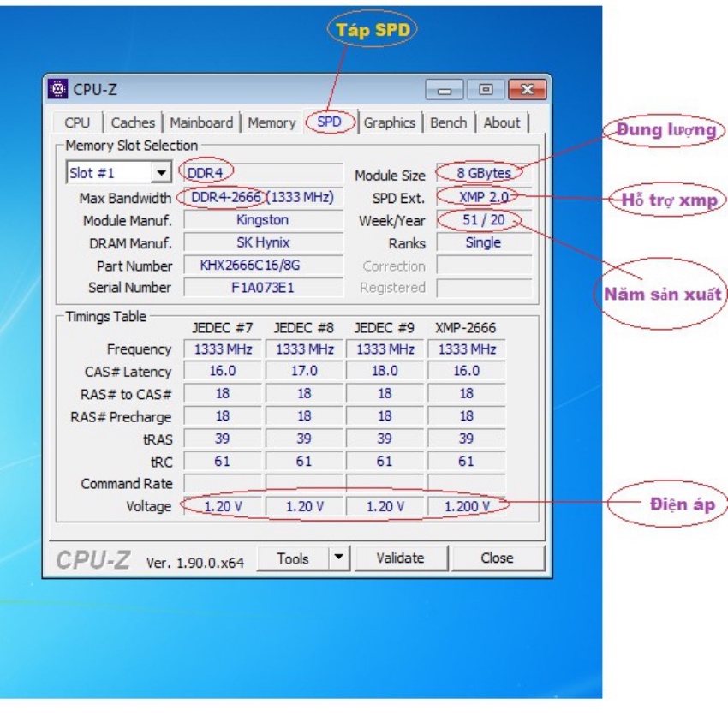Screen dimensions: 728x728
Task: Click the Memory Slot Selection group title
Action: [131, 146]
